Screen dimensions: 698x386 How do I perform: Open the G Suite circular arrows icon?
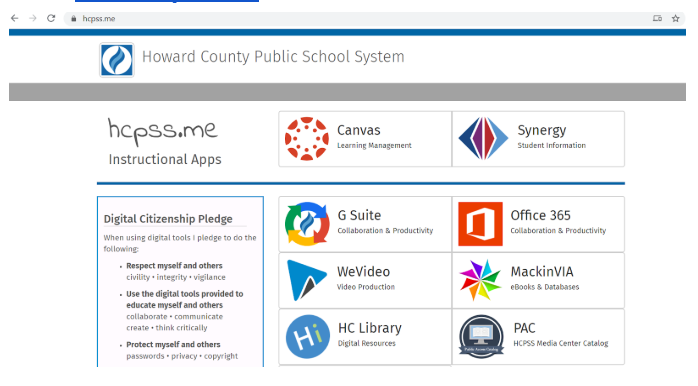[x=307, y=224]
